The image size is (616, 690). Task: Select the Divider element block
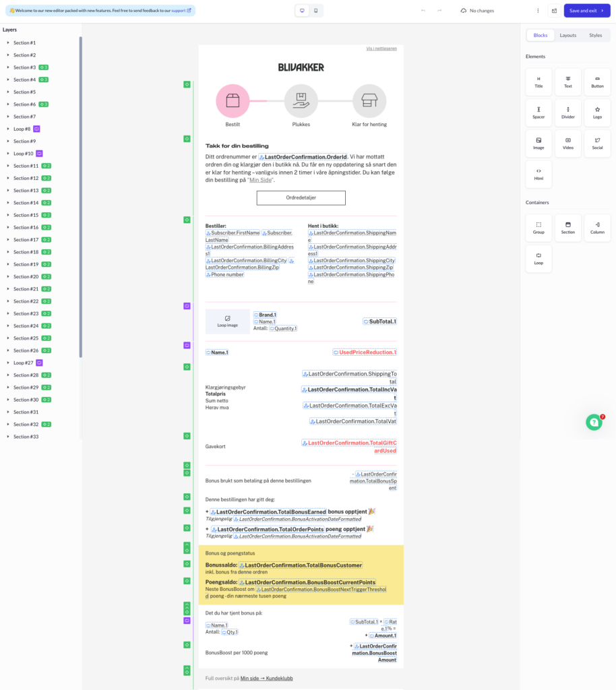[568, 113]
